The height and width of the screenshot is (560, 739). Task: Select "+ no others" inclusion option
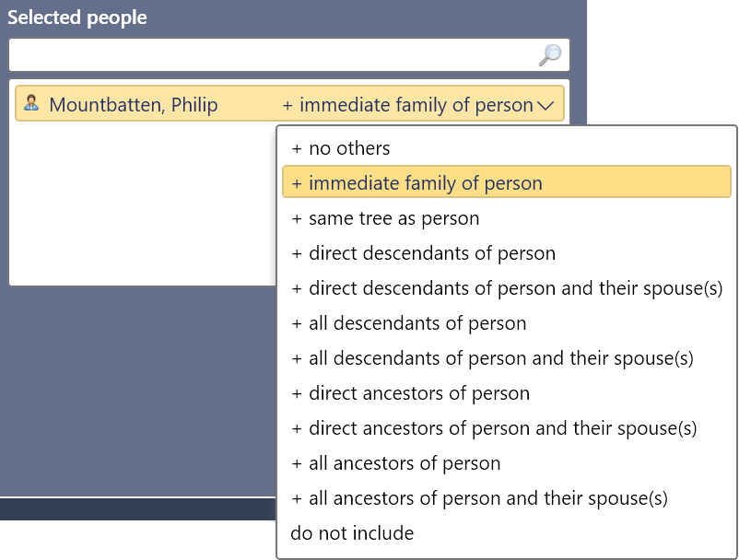[341, 147]
